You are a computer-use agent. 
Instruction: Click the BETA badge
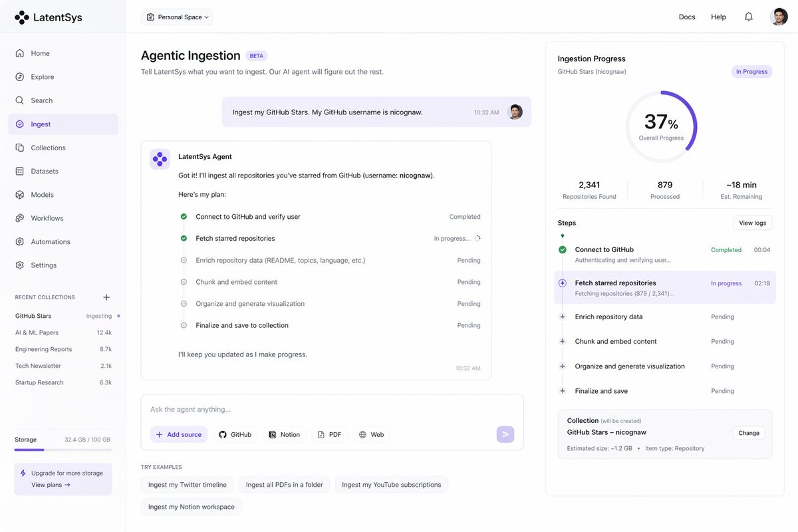coord(257,56)
